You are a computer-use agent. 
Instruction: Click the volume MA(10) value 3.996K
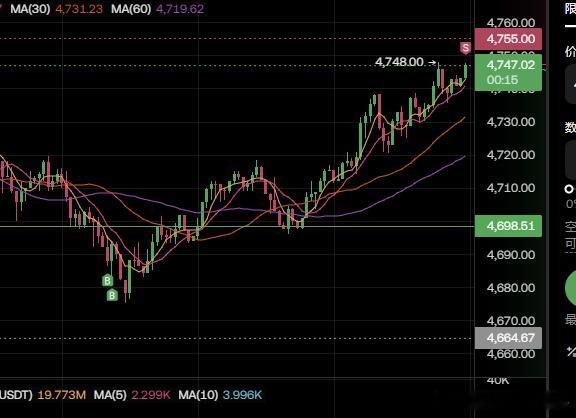pyautogui.click(x=242, y=395)
